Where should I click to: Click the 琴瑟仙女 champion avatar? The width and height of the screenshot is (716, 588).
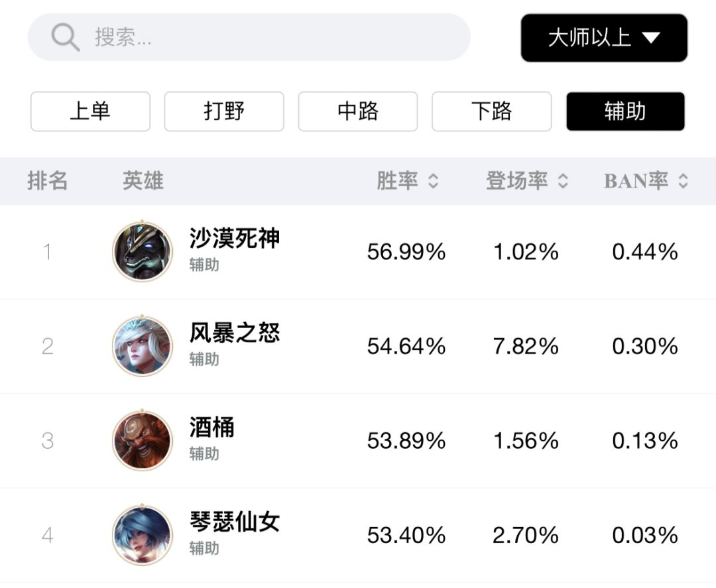coord(142,535)
